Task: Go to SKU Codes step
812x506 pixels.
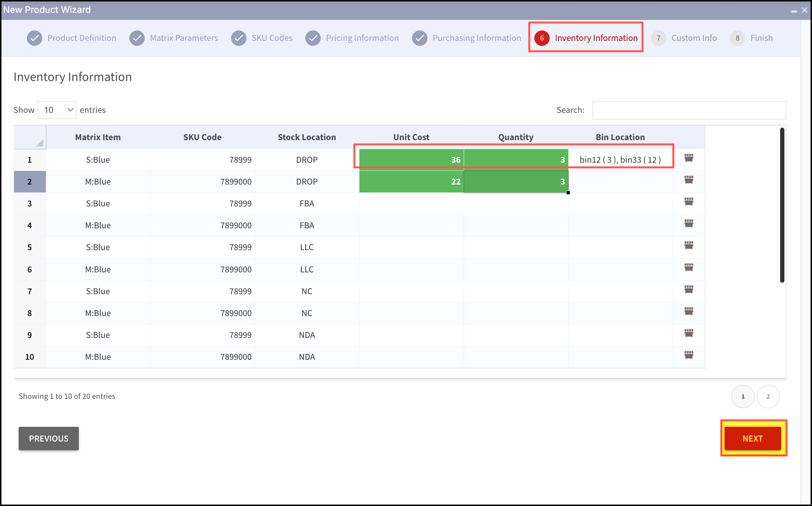Action: pyautogui.click(x=272, y=38)
